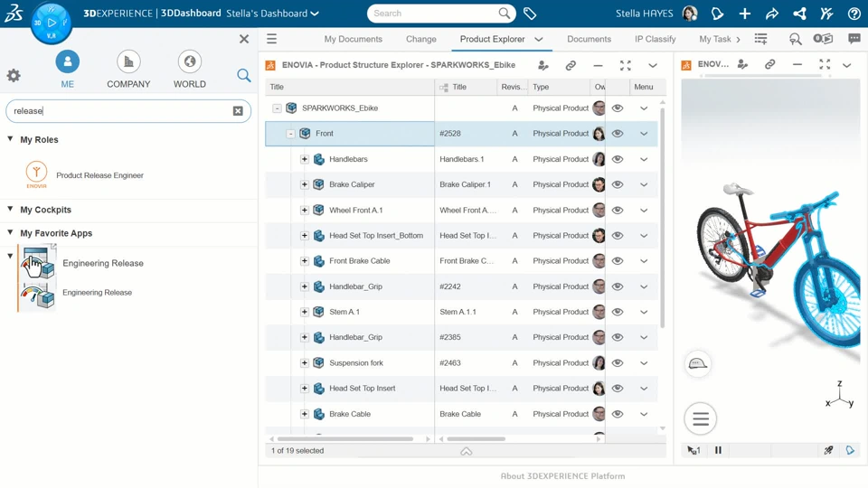Click the horizontal scrollbar under Title column

click(x=345, y=439)
